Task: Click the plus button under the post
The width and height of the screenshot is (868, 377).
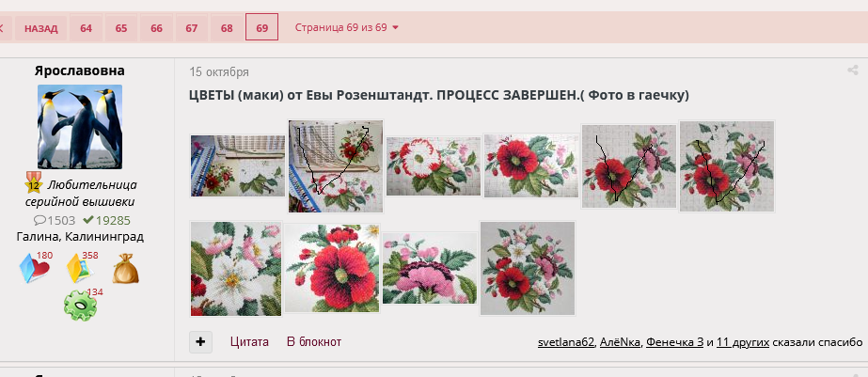Action: [x=200, y=342]
